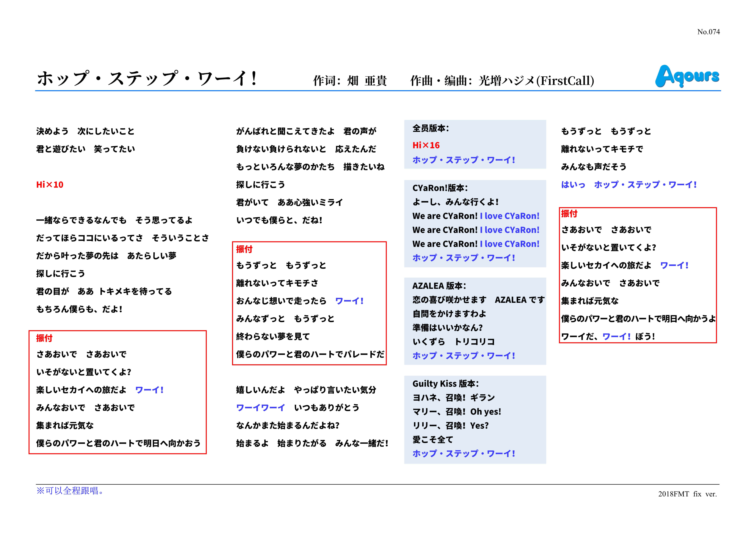The height and width of the screenshot is (535, 756).
Task: Click the AZALEA 版本 section heading
Action: tap(439, 286)
